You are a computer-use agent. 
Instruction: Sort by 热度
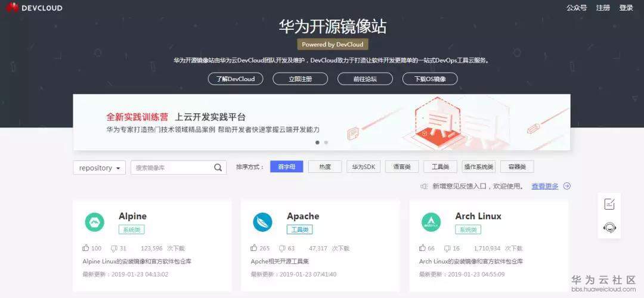click(x=325, y=167)
